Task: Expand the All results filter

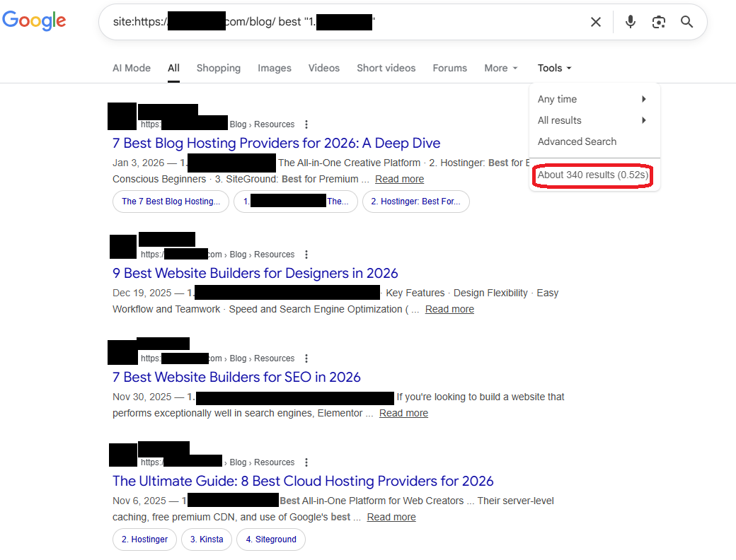Action: click(593, 120)
